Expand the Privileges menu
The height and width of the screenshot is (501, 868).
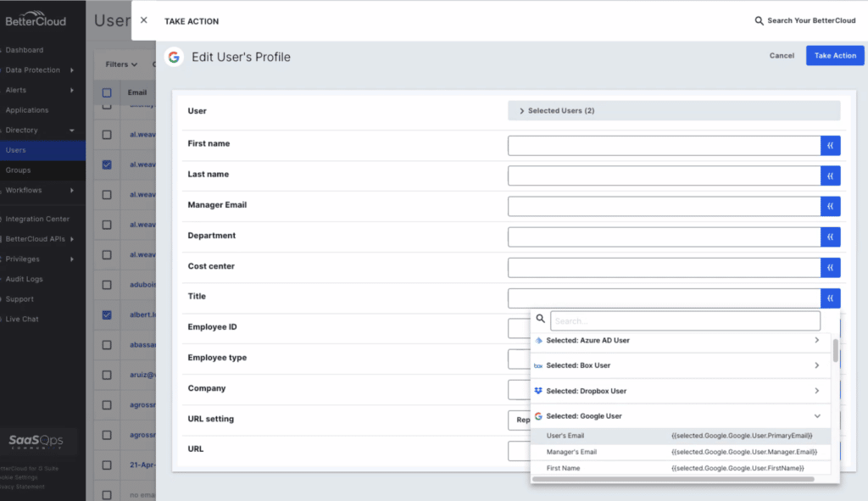[71, 259]
